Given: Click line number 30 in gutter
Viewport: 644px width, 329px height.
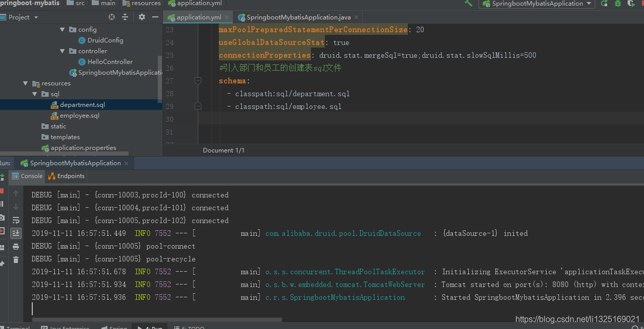Looking at the screenshot, I should (x=170, y=119).
